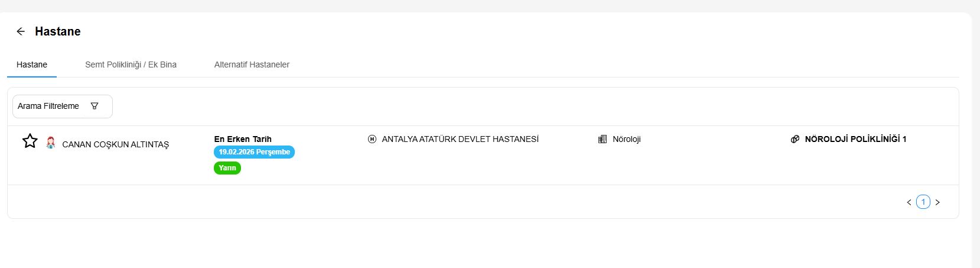The width and height of the screenshot is (980, 268).
Task: Select the Hastane tab
Action: [32, 64]
